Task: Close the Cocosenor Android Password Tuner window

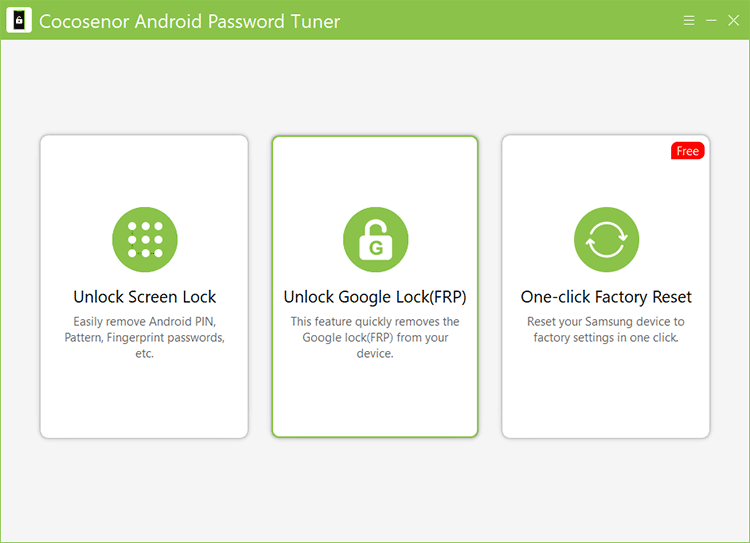Action: (733, 21)
